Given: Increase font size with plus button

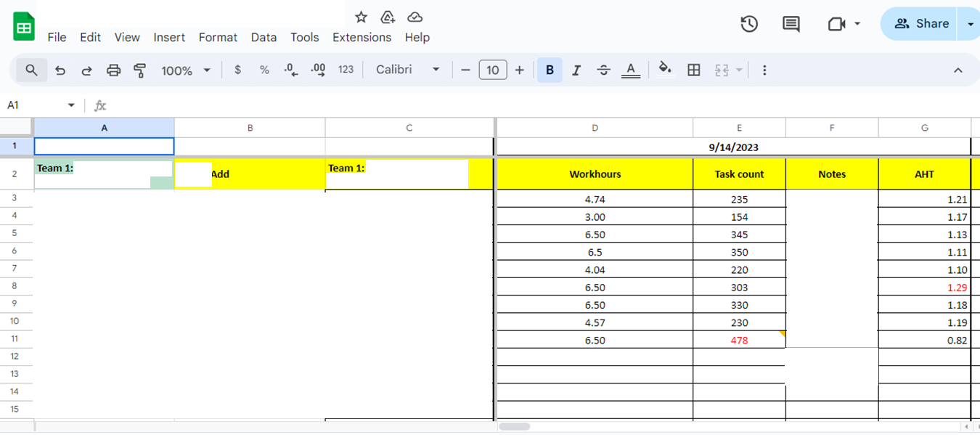Looking at the screenshot, I should (x=519, y=70).
